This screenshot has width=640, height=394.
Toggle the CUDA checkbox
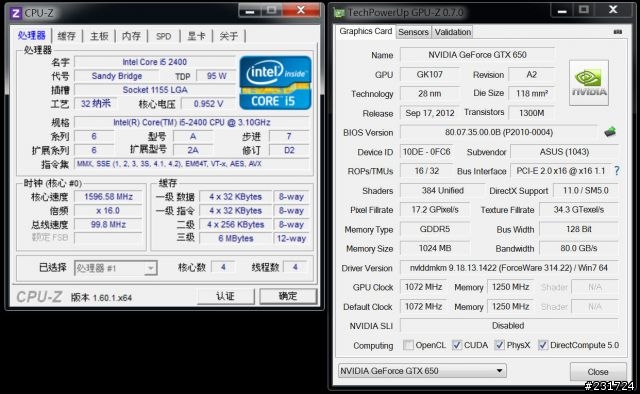click(457, 345)
